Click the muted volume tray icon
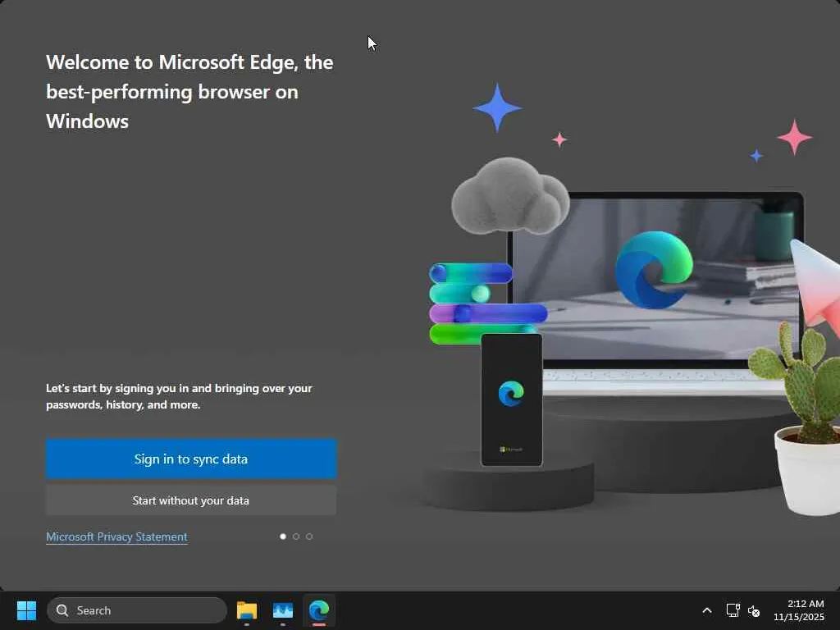 (x=754, y=610)
